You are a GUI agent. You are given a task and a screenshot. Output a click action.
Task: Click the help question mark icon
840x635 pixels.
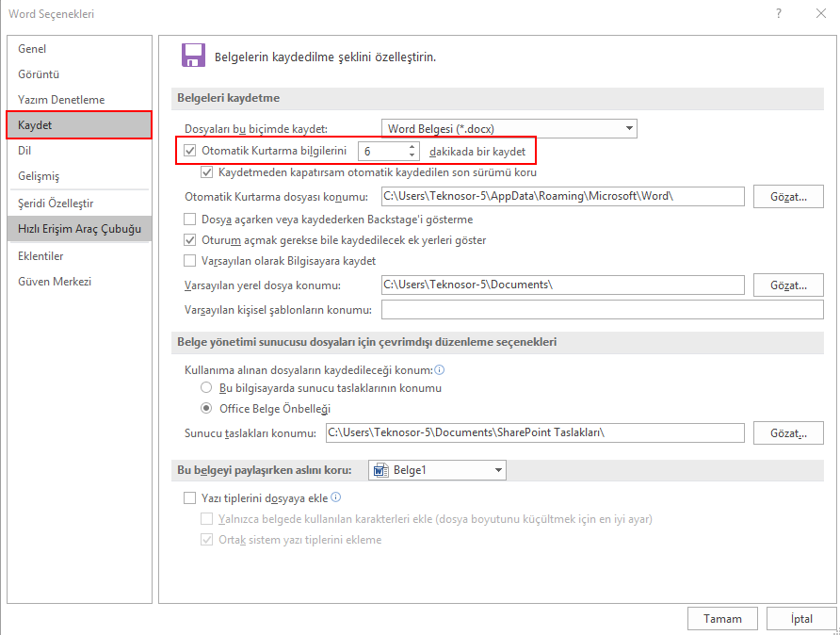tap(779, 14)
